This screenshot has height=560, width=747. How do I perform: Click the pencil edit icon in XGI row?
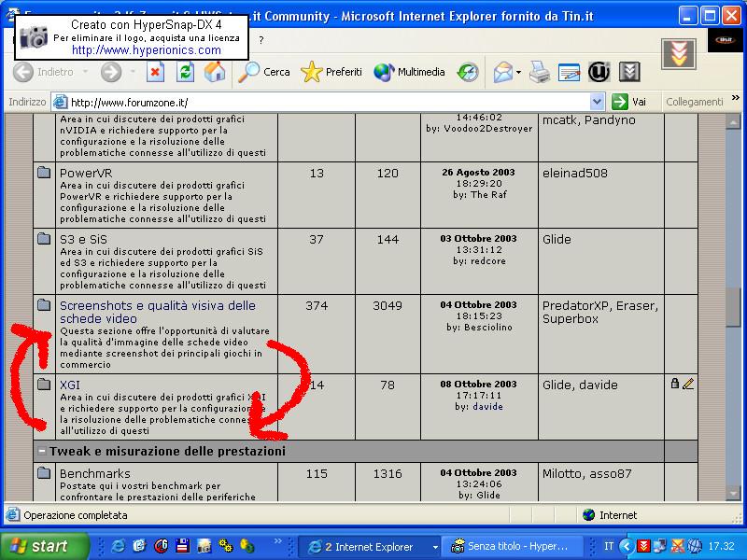tap(688, 384)
